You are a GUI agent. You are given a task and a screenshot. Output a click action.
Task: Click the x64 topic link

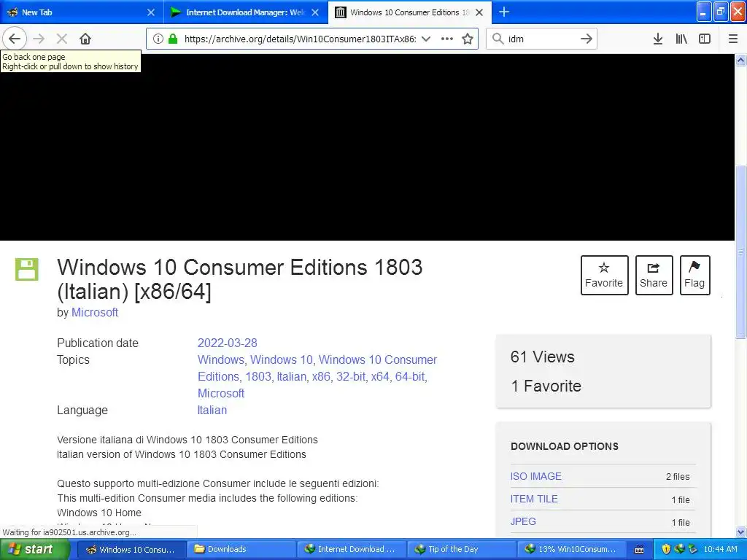click(x=380, y=376)
